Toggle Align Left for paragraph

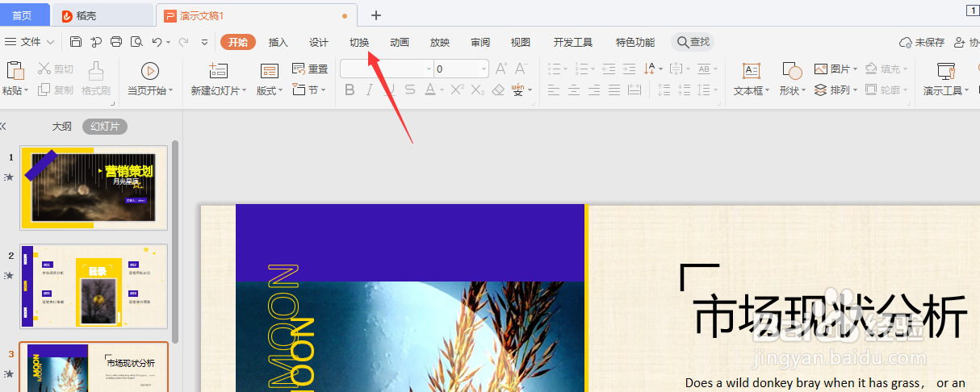click(554, 90)
